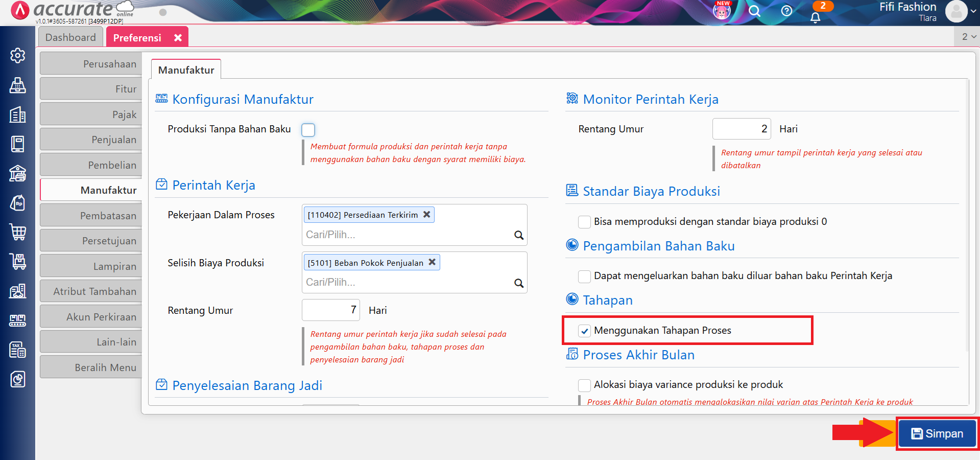Open the sidebar settings gear icon

(x=18, y=56)
